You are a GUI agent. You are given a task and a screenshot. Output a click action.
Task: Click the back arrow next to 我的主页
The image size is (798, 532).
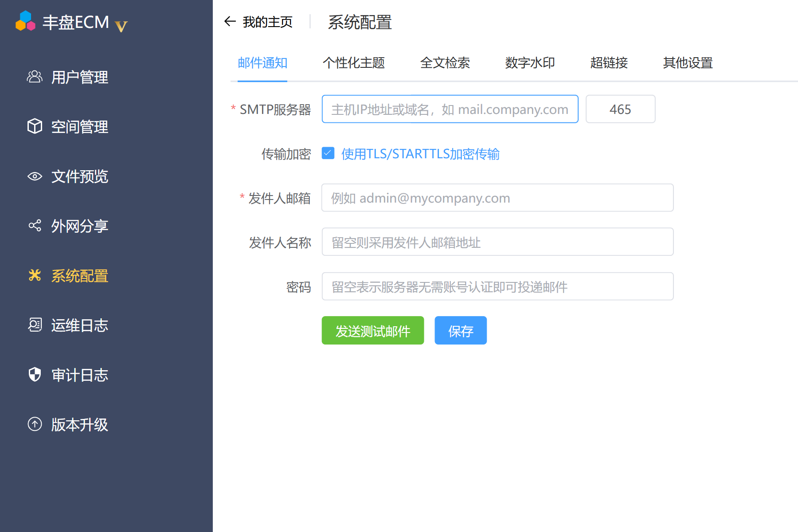click(x=230, y=21)
